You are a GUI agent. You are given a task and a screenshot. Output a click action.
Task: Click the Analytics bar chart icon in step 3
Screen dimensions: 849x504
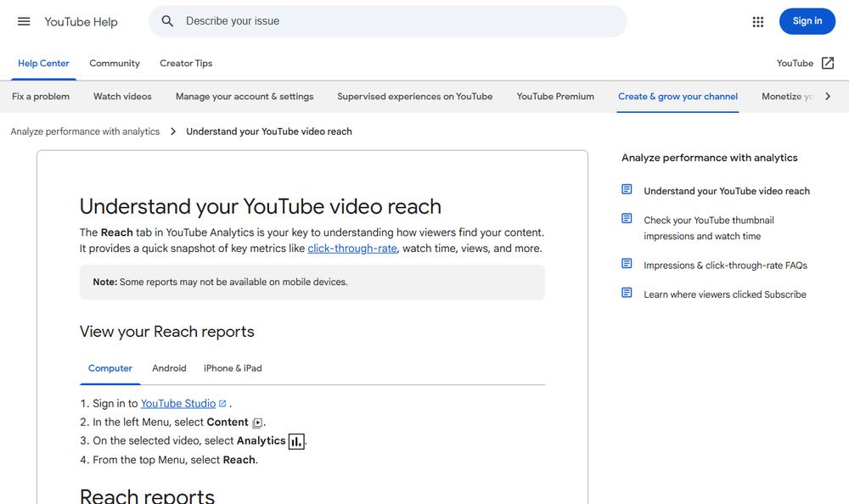pos(296,441)
